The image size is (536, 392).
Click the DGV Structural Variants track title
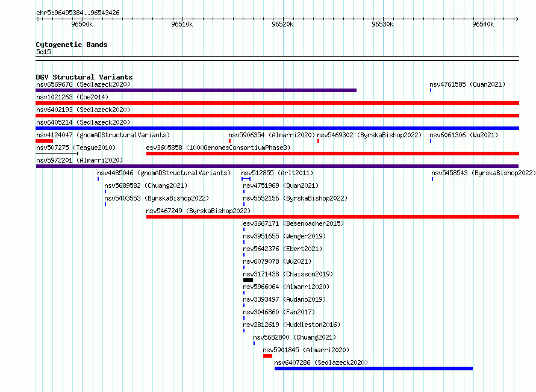(84, 77)
